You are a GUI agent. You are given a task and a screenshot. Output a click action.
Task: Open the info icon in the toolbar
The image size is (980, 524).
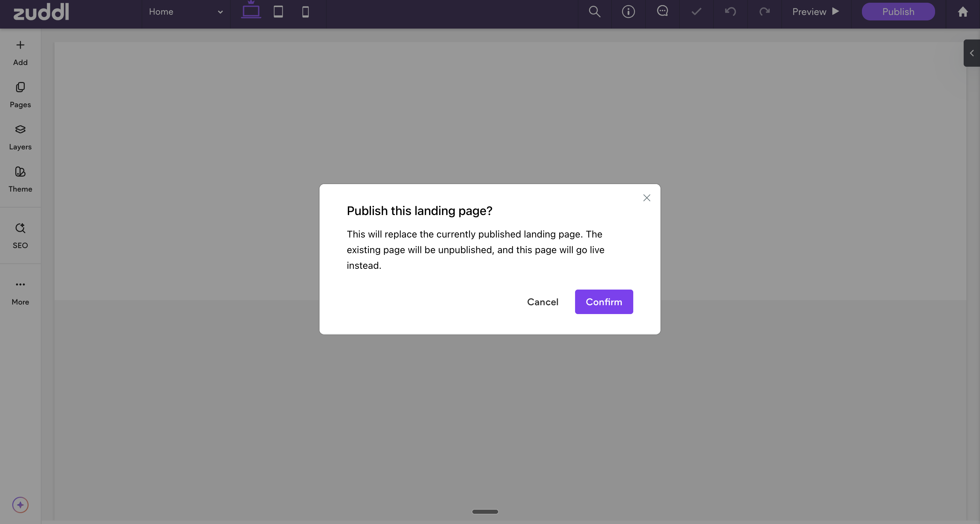click(x=628, y=12)
